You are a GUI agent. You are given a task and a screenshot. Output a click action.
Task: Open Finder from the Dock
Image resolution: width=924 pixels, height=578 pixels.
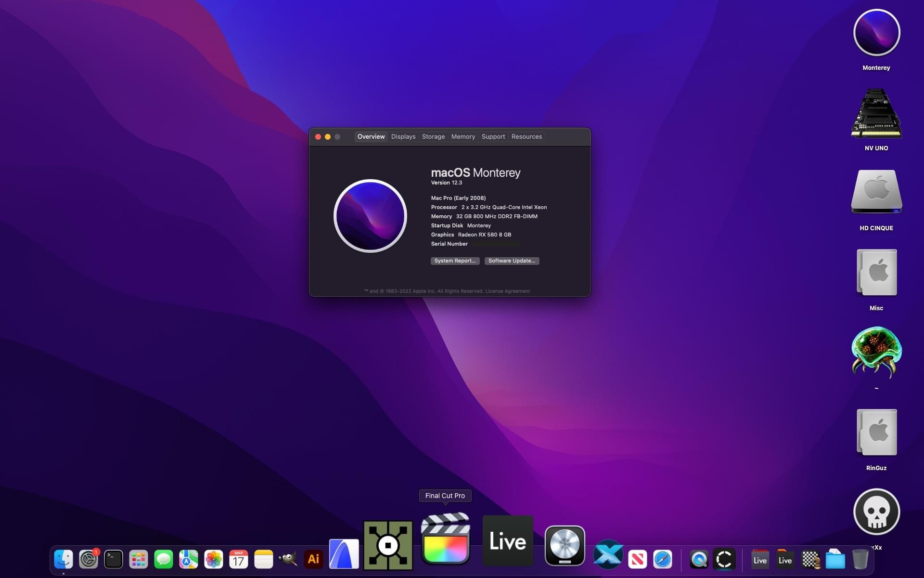click(64, 559)
